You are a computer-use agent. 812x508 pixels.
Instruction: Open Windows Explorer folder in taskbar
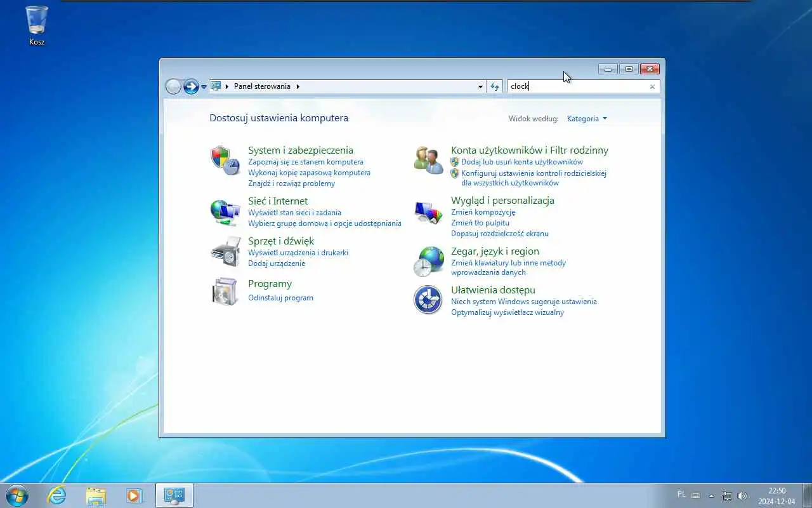click(x=96, y=495)
